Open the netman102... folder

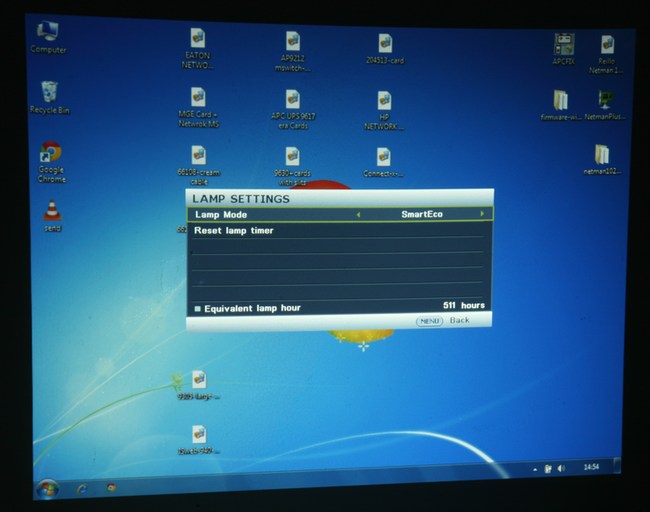pos(602,160)
